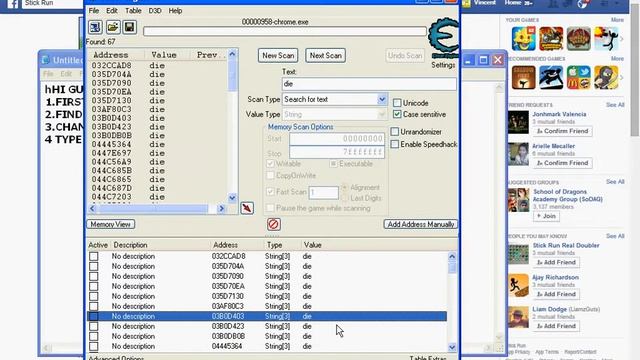Open the second game icon under Your Games

(x=551, y=39)
